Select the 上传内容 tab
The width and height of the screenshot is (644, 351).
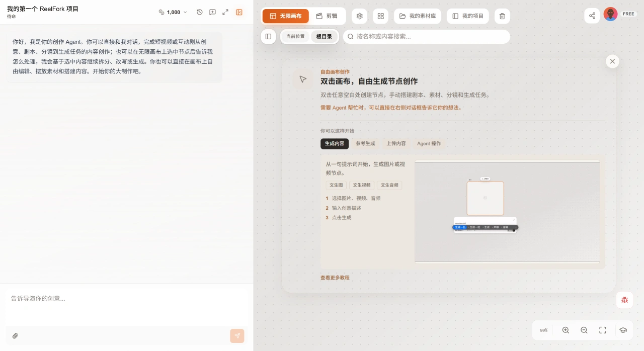396,144
